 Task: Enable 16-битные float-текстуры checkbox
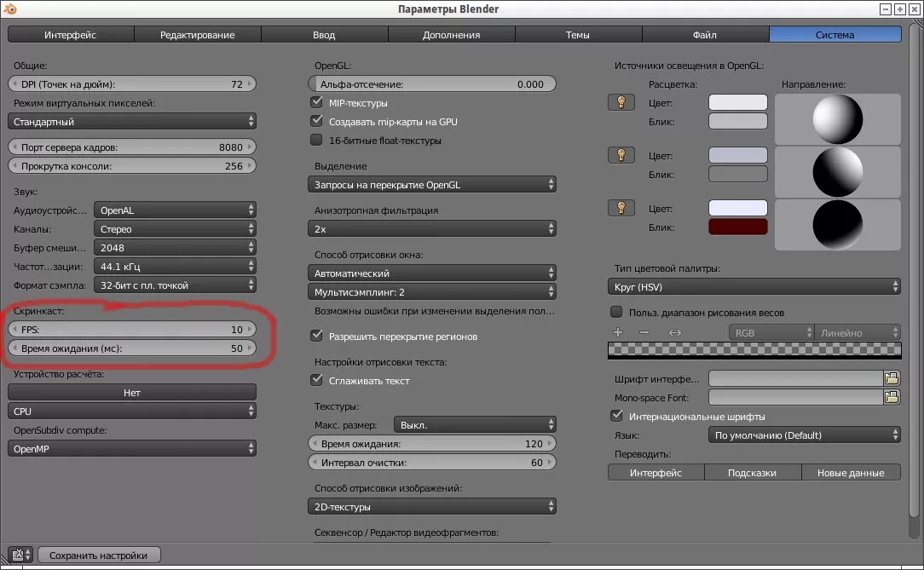point(316,140)
